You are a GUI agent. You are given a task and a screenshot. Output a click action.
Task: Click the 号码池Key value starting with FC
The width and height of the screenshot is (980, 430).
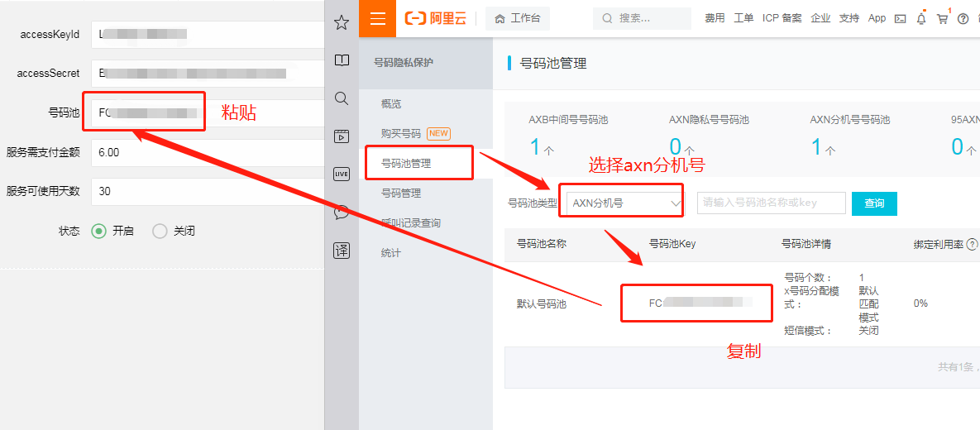[700, 303]
